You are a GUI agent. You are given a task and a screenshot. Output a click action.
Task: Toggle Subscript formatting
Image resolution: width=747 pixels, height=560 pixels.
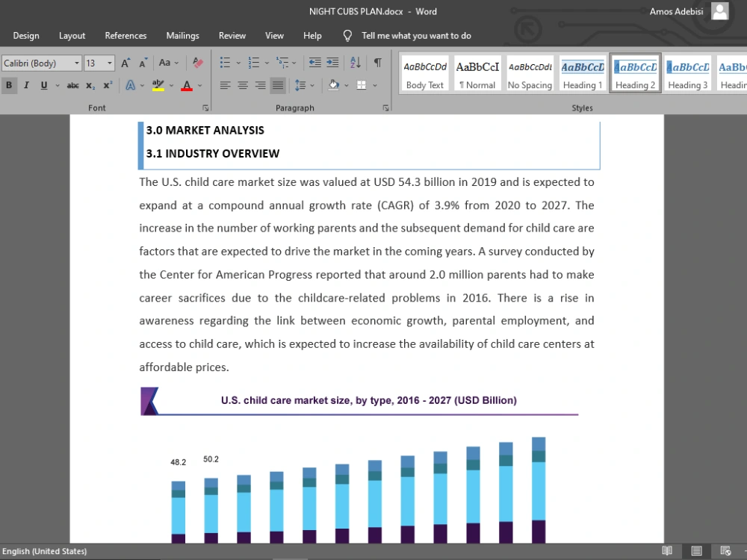[90, 85]
